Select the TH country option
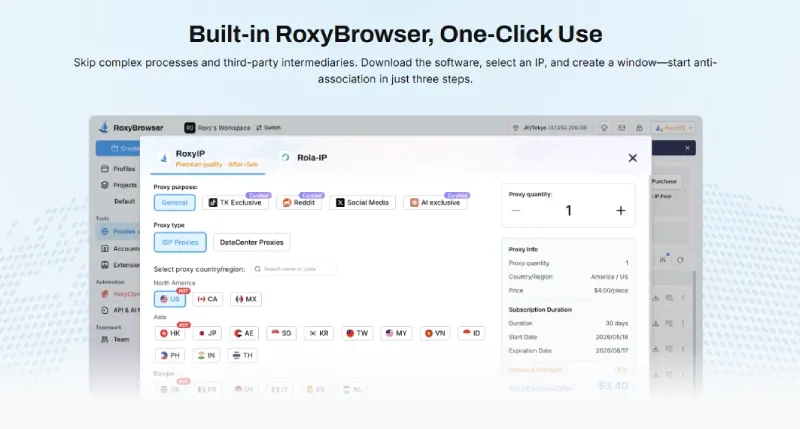Viewport: 800px width, 429px height. (243, 356)
